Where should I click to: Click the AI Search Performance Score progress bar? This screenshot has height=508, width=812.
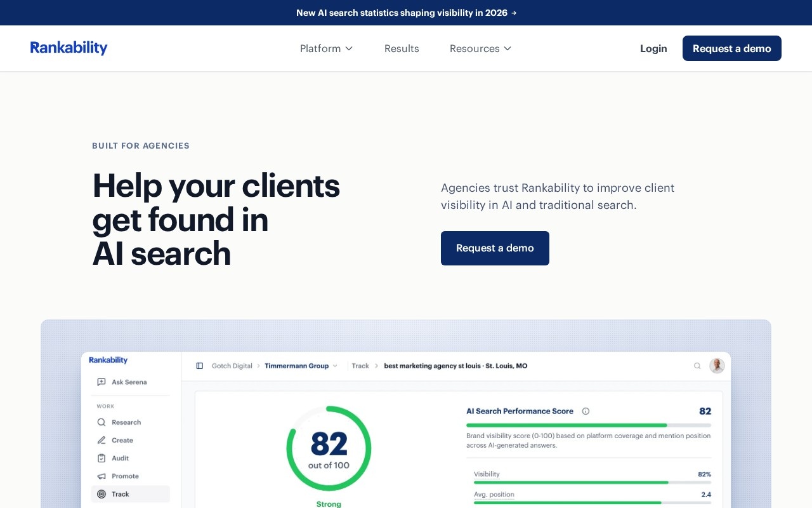(x=589, y=425)
